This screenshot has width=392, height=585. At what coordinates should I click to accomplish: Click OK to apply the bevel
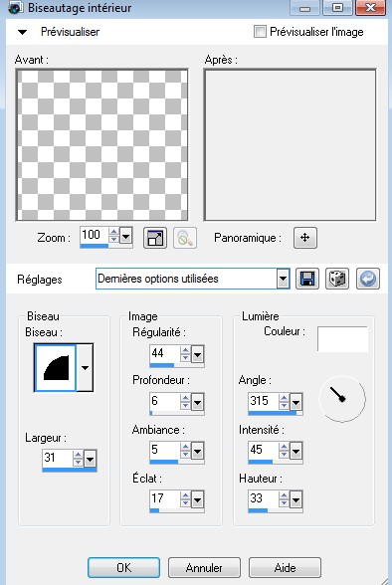(123, 568)
